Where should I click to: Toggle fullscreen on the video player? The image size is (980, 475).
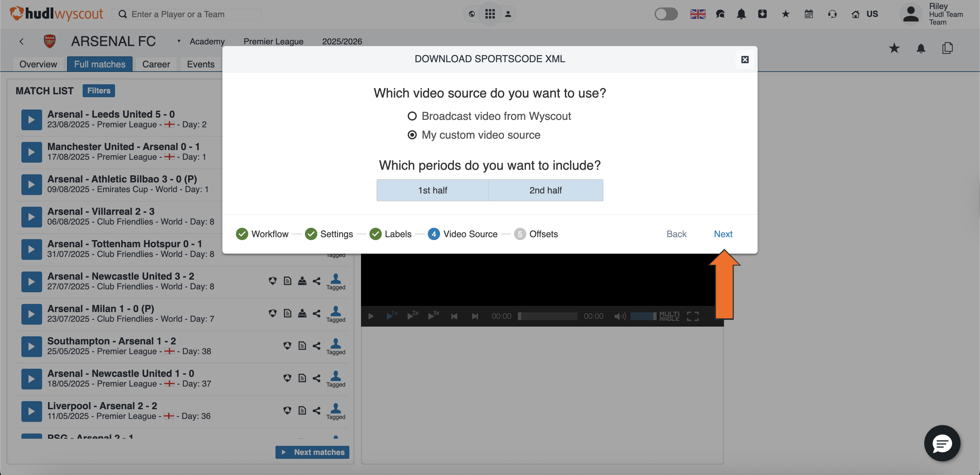(x=693, y=316)
